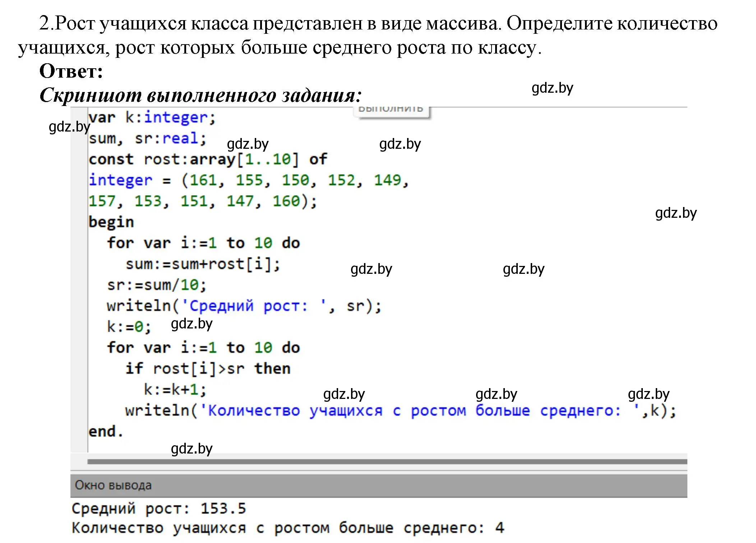Click the array value 161
This screenshot has width=756, height=543.
203,180
